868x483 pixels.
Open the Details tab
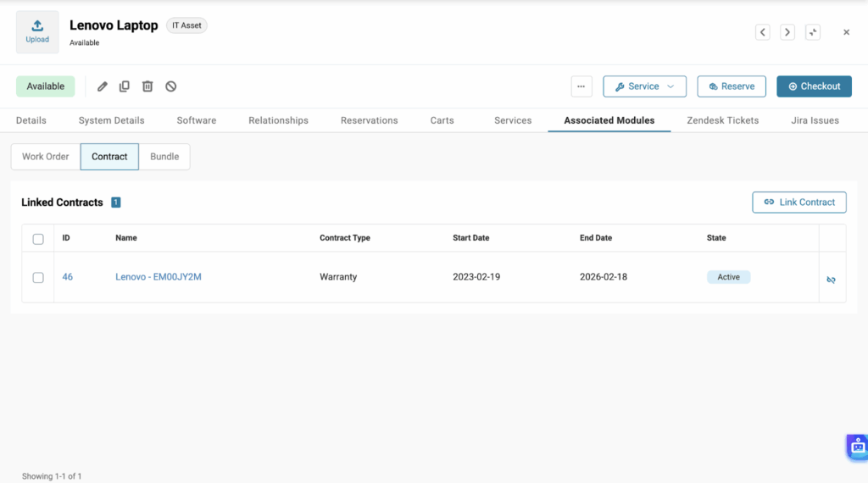tap(31, 120)
